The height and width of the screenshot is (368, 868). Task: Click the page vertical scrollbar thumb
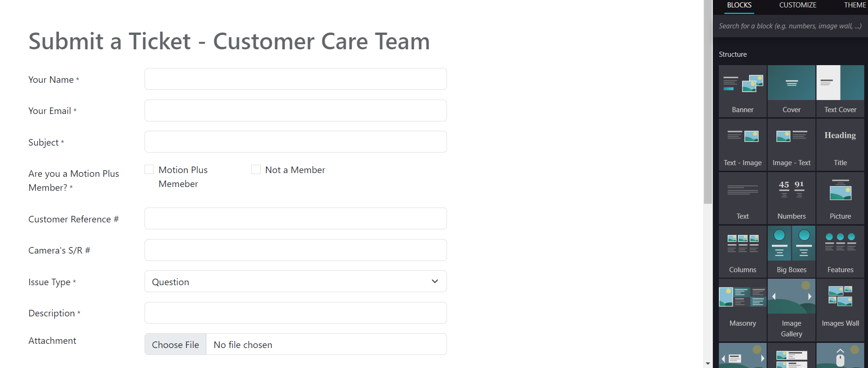click(x=708, y=102)
